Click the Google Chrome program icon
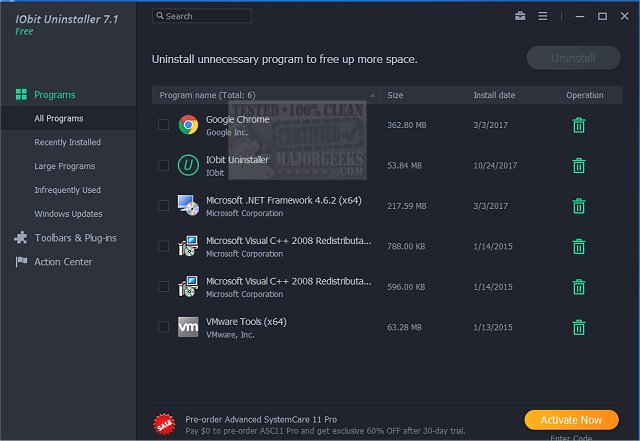Screen dimensions: 640x441 click(x=188, y=125)
